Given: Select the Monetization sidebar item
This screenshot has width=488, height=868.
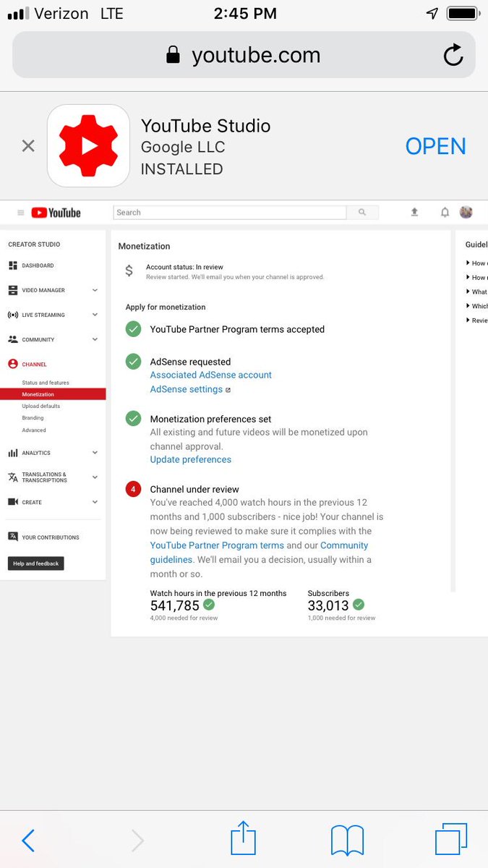Looking at the screenshot, I should pos(53,394).
